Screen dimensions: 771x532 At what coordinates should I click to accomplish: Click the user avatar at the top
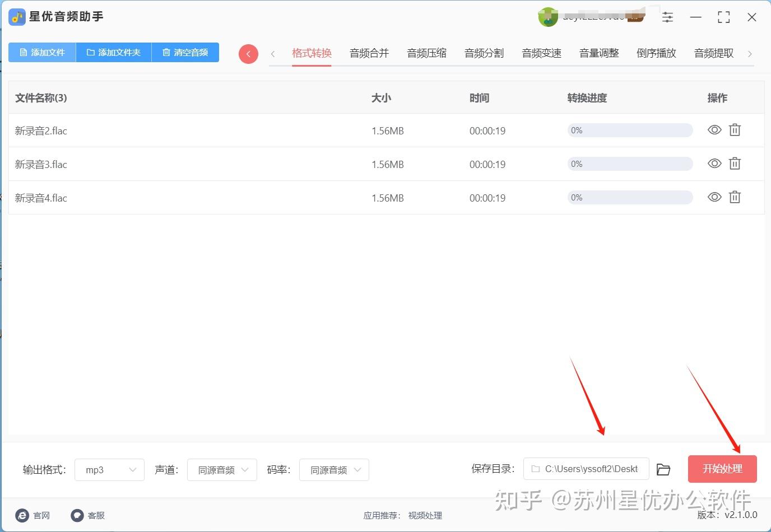click(x=547, y=17)
